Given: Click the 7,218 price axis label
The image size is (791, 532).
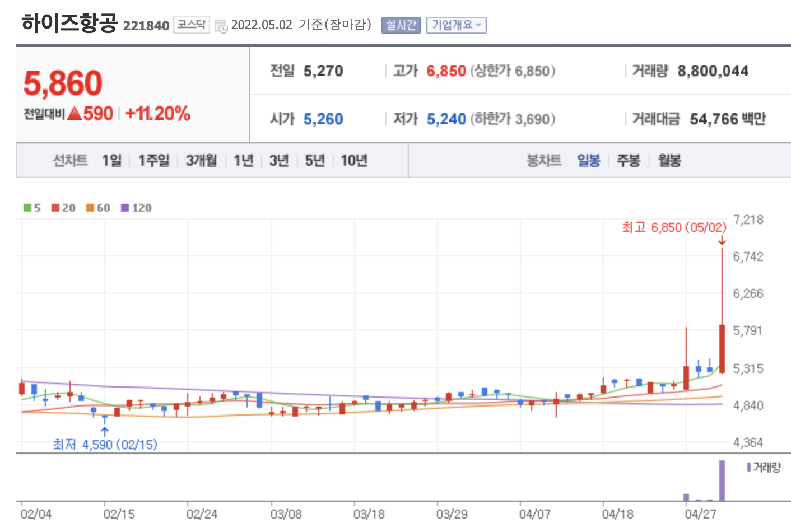Looking at the screenshot, I should (x=748, y=220).
